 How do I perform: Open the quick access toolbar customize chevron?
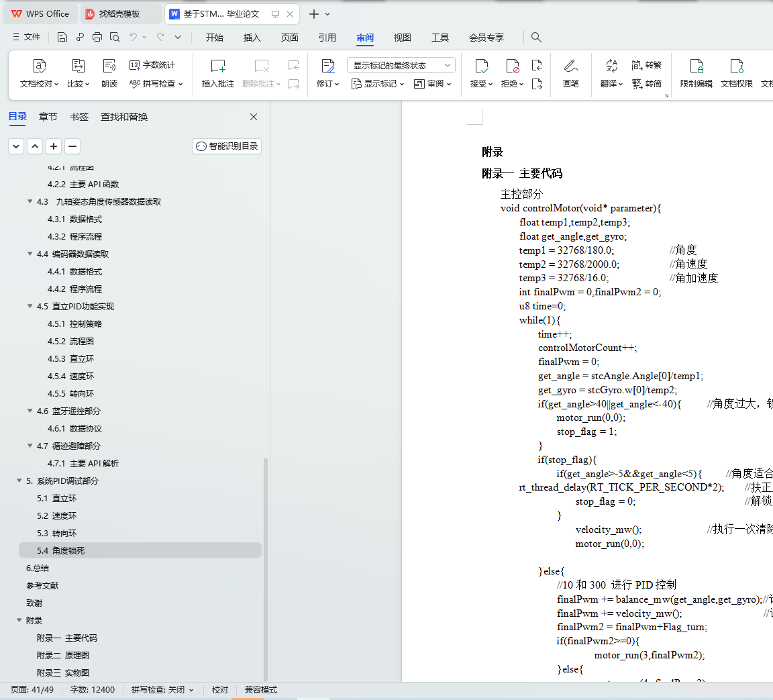(178, 37)
